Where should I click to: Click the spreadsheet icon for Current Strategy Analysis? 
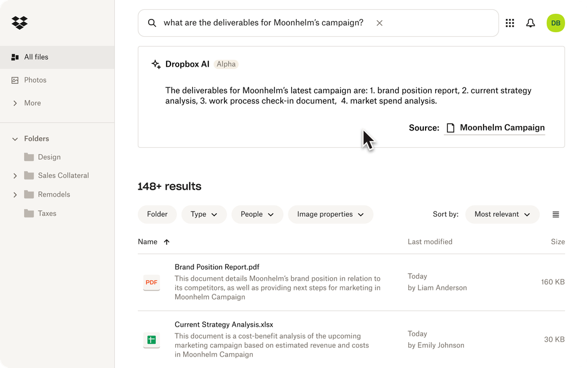point(151,340)
